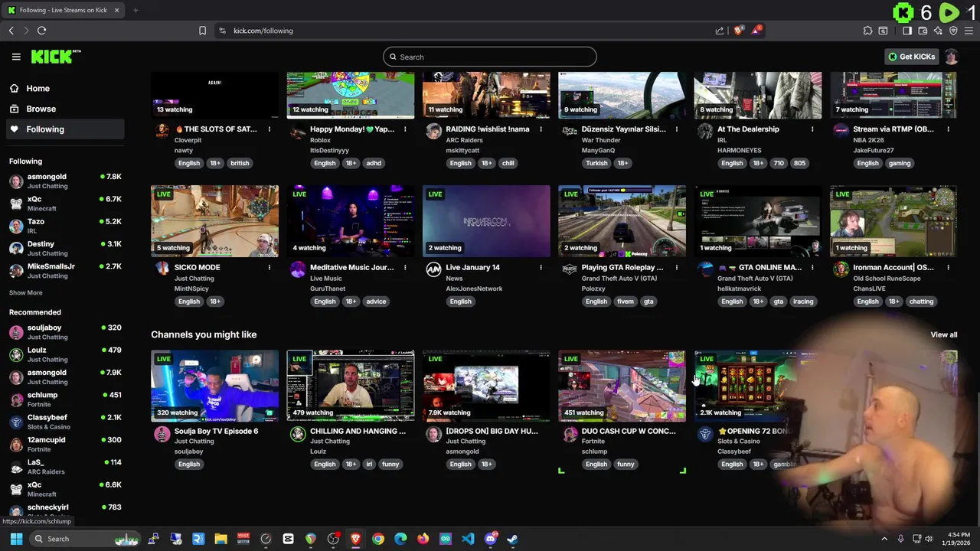The image size is (980, 551).
Task: Open options for At The Dealership stream
Action: [x=812, y=129]
